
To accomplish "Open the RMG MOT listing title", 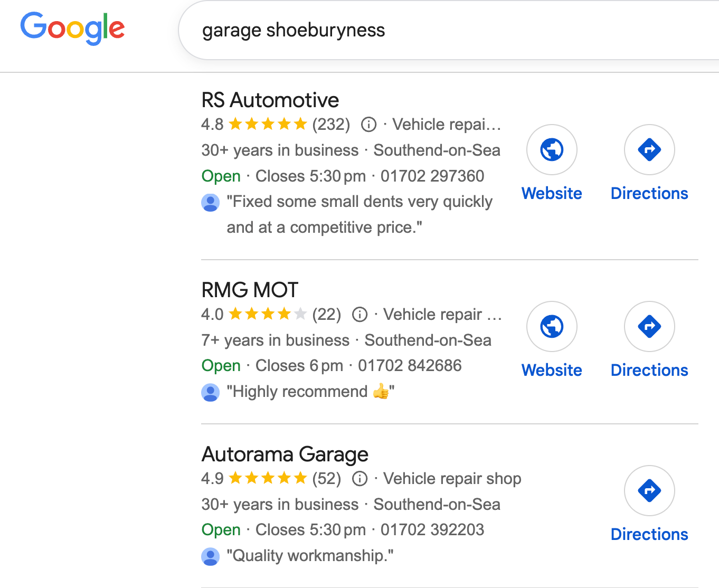I will pyautogui.click(x=250, y=290).
